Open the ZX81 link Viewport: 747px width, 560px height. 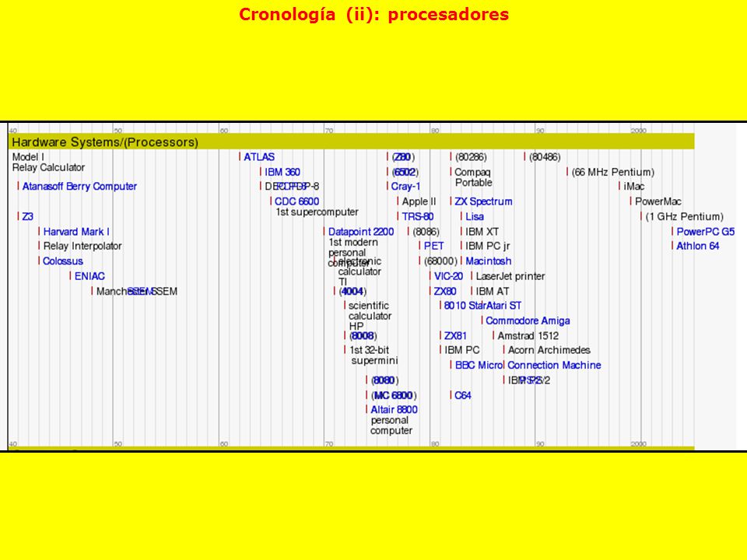tap(455, 336)
